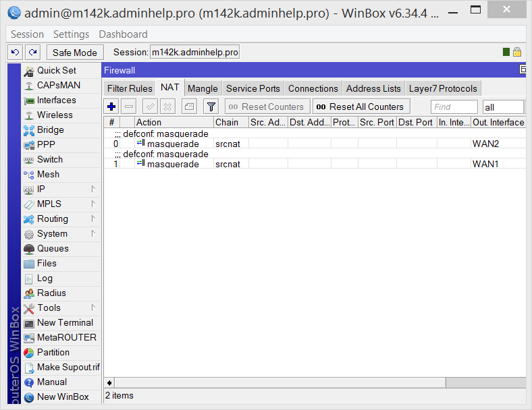This screenshot has height=410, width=532.
Task: Click Reset Counters button
Action: 267,107
